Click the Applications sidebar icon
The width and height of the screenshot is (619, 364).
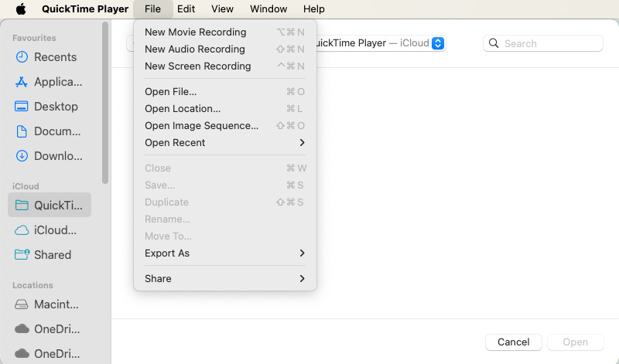(22, 82)
